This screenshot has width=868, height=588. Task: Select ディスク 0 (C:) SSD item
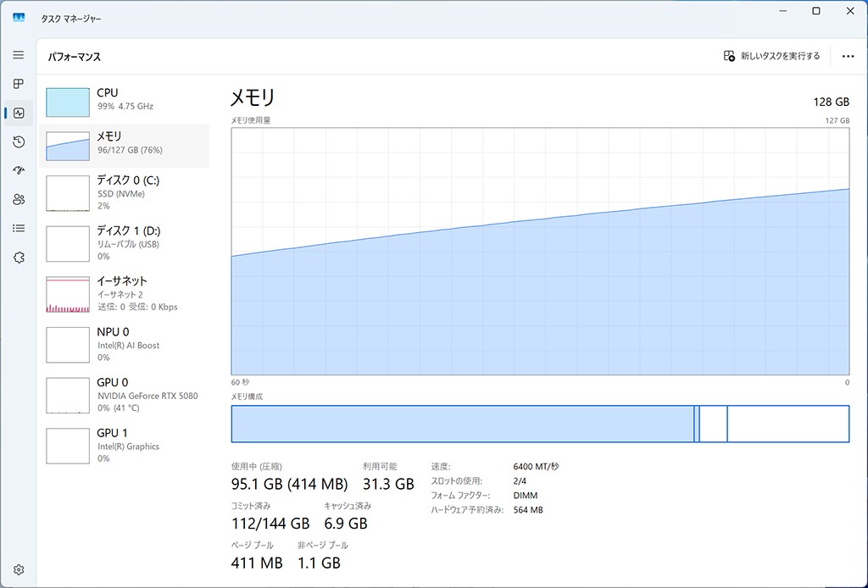[124, 193]
